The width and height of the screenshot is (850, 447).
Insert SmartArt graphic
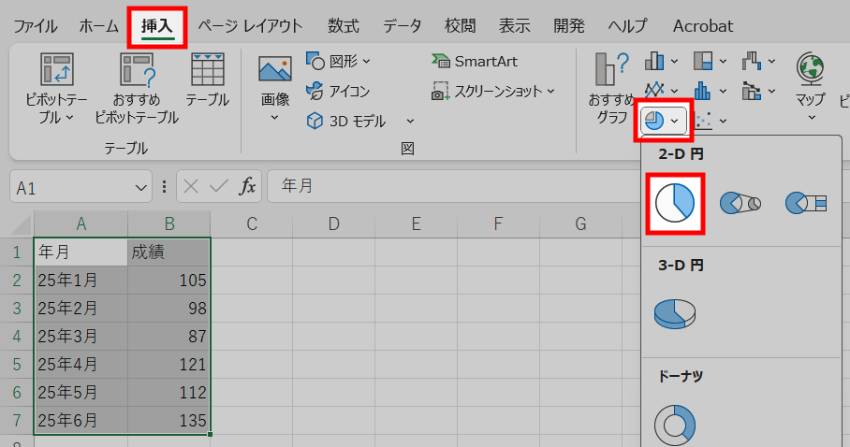[x=475, y=61]
